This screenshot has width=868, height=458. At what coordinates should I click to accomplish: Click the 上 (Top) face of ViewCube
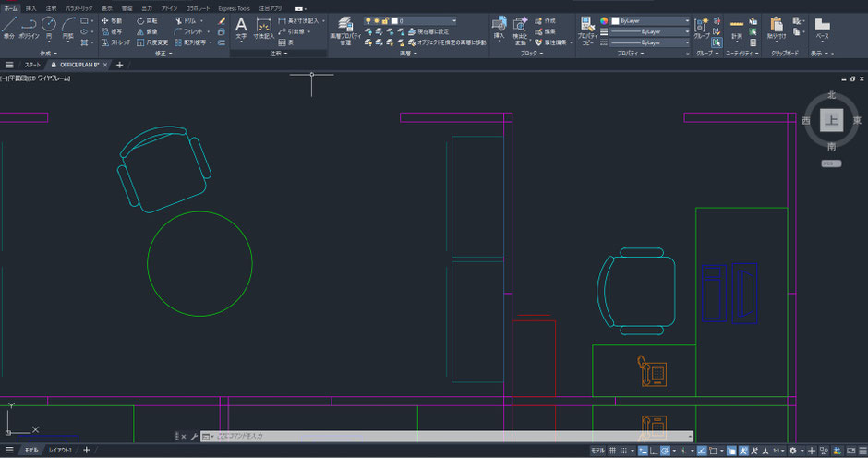tap(831, 120)
